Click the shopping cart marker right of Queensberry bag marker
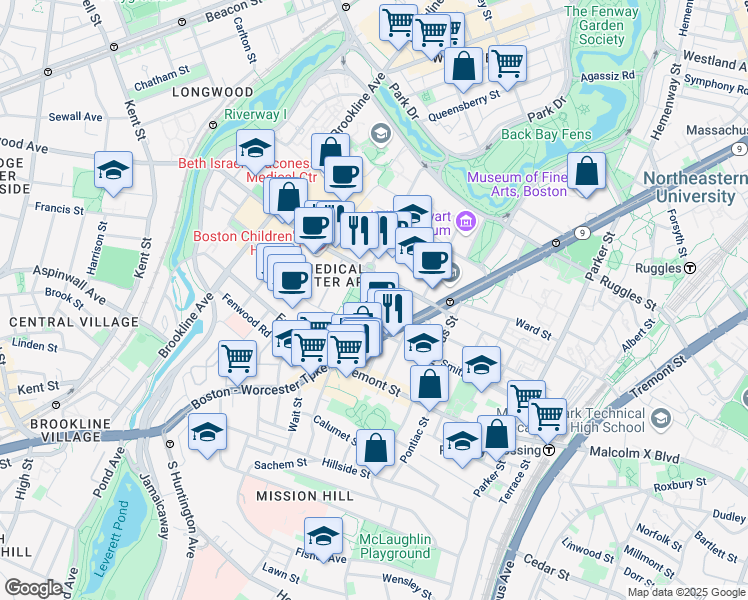 [508, 67]
